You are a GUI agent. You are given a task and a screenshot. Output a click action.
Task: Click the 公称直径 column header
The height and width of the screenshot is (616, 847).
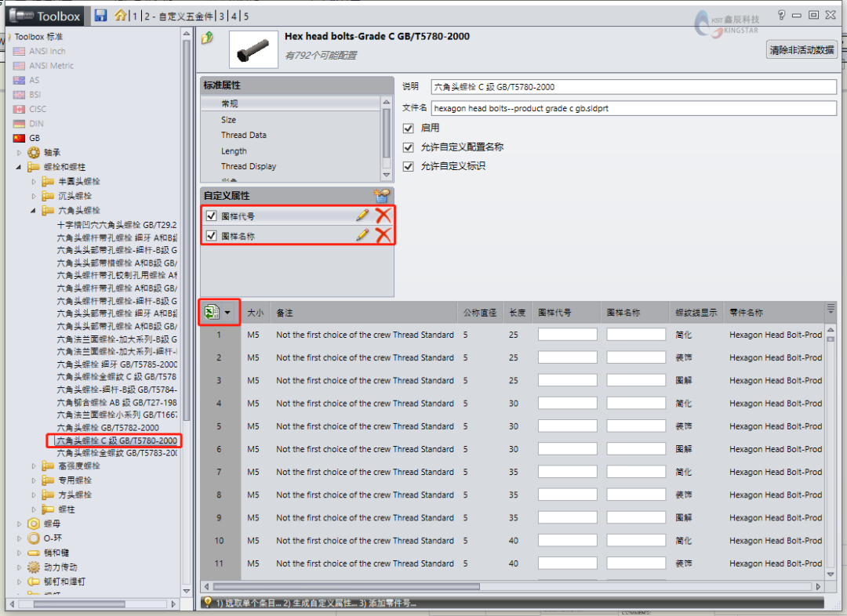click(x=480, y=313)
